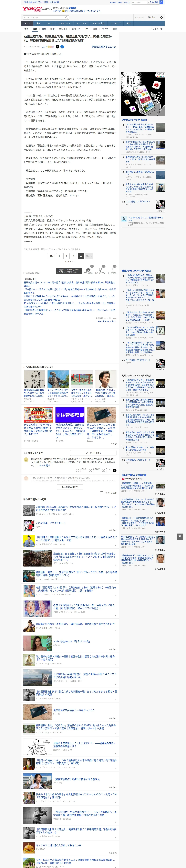Open トピックス一覧 link

coord(155,29)
